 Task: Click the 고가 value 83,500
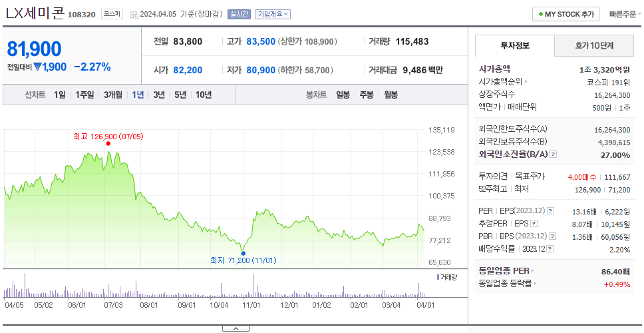click(x=261, y=41)
